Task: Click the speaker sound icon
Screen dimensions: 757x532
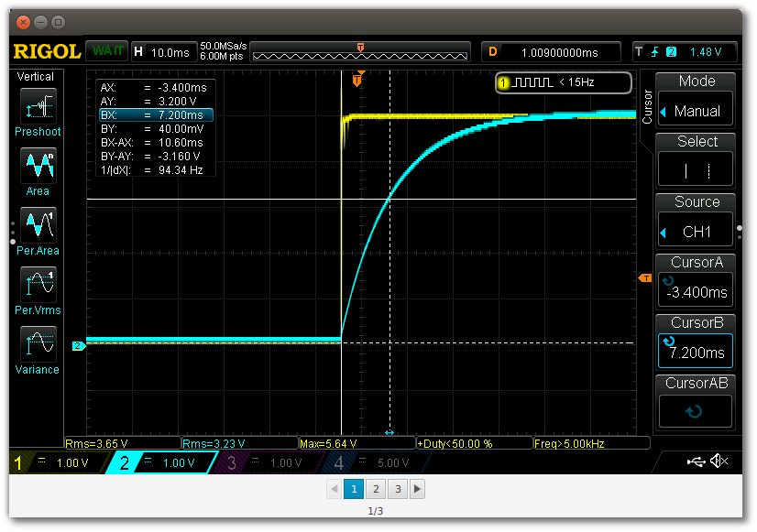Action: tap(719, 462)
